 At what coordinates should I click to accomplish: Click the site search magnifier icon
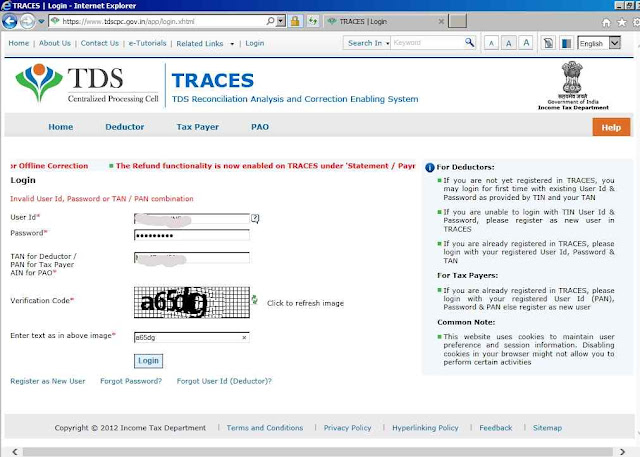469,42
